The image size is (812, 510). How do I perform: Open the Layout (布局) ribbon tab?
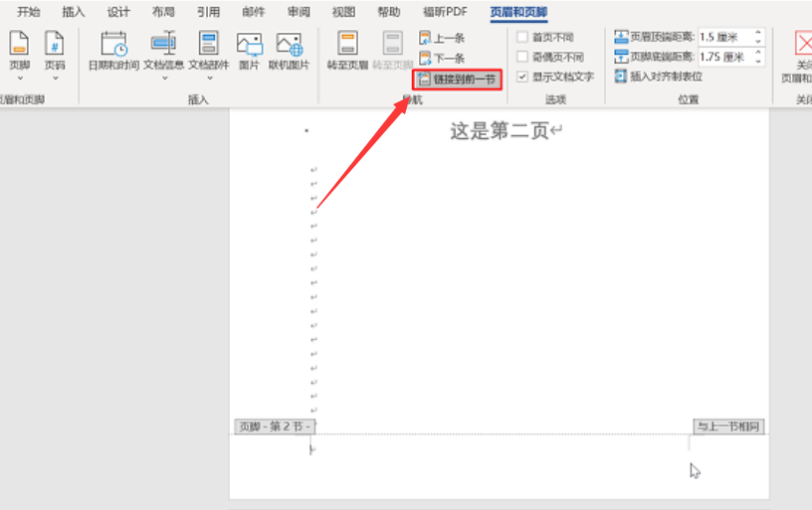pyautogui.click(x=163, y=12)
